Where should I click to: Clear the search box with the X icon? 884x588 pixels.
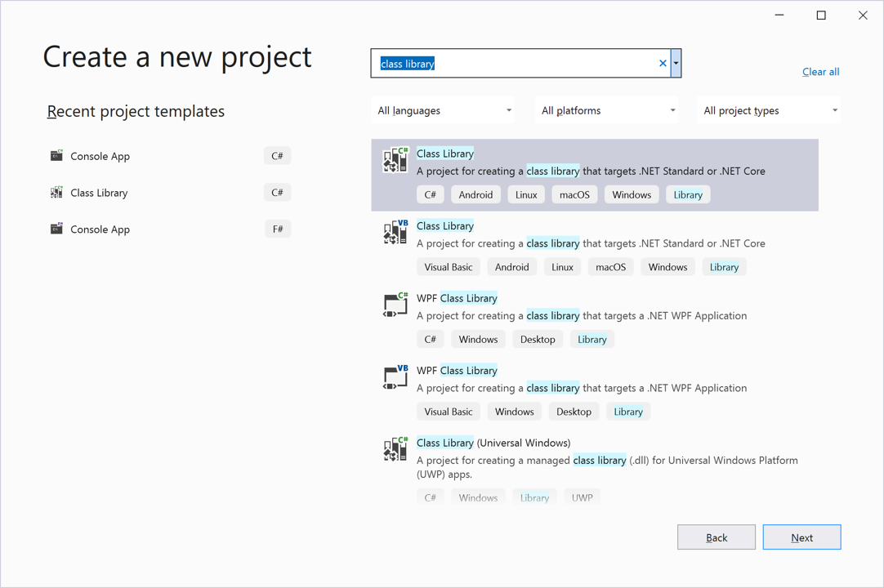tap(663, 63)
